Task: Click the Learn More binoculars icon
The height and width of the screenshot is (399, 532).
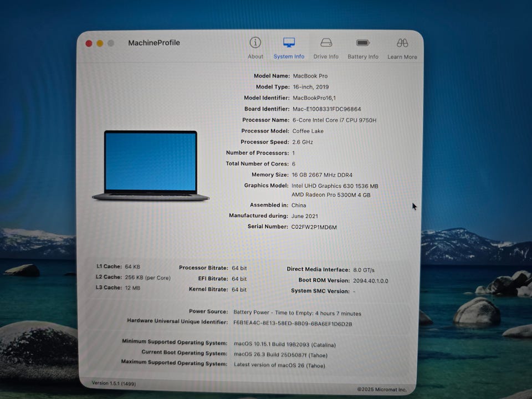Action: coord(402,43)
